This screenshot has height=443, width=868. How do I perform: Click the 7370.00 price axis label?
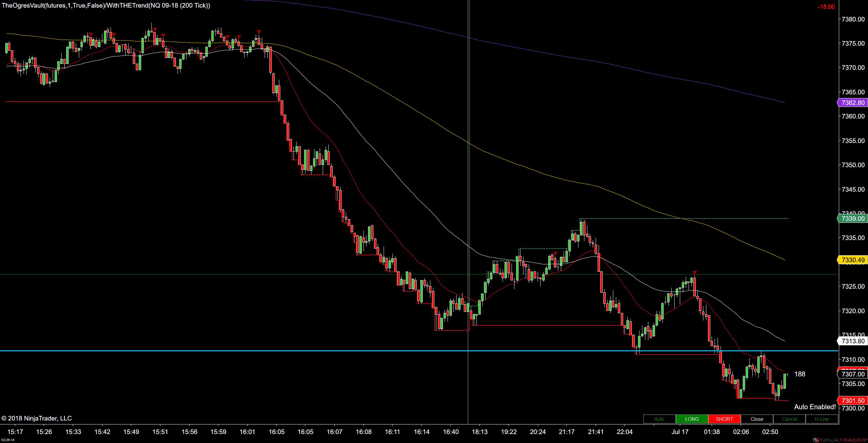click(853, 68)
